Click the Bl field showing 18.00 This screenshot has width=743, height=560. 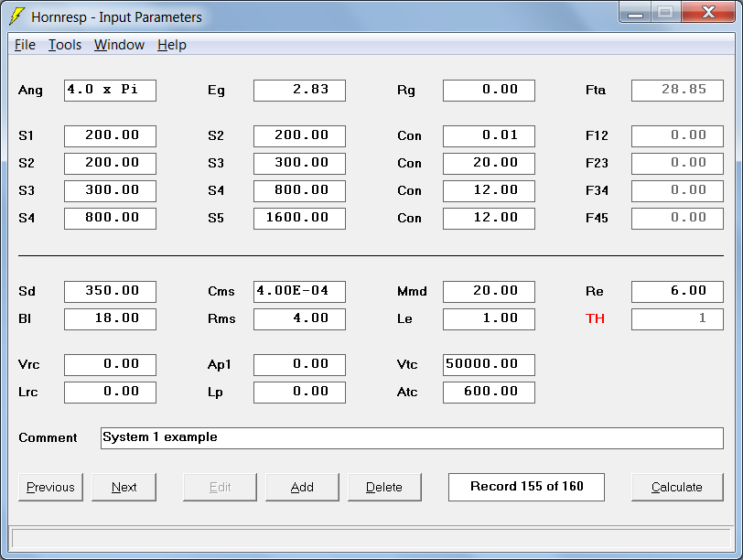[110, 318]
